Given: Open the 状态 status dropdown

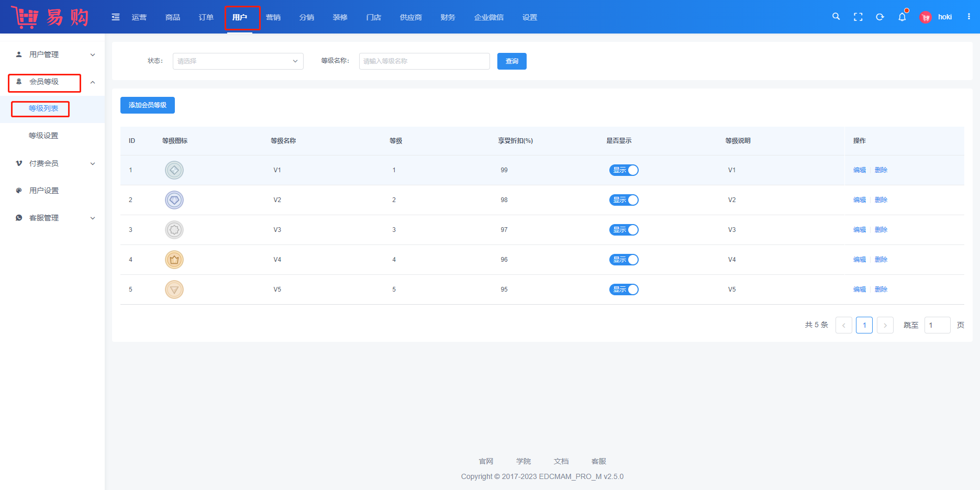Looking at the screenshot, I should [x=238, y=61].
